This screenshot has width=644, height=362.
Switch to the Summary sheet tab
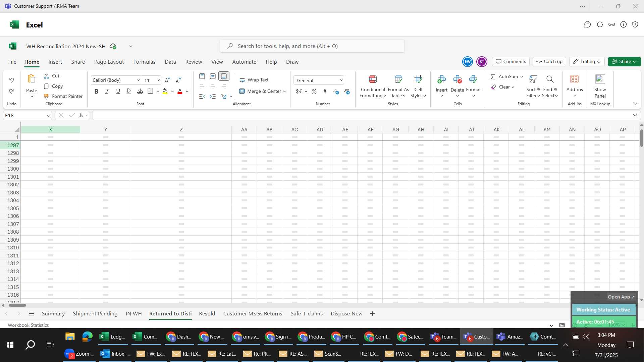coord(53,313)
